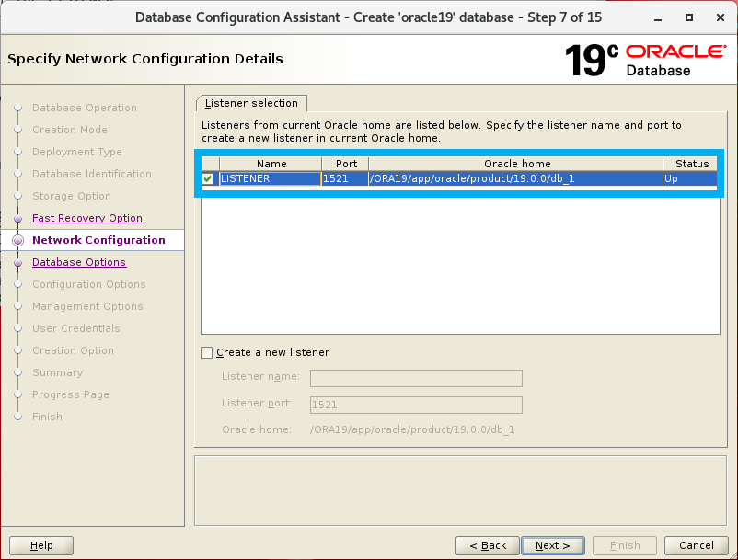
Task: Open the Listener selection tab
Action: pos(251,103)
